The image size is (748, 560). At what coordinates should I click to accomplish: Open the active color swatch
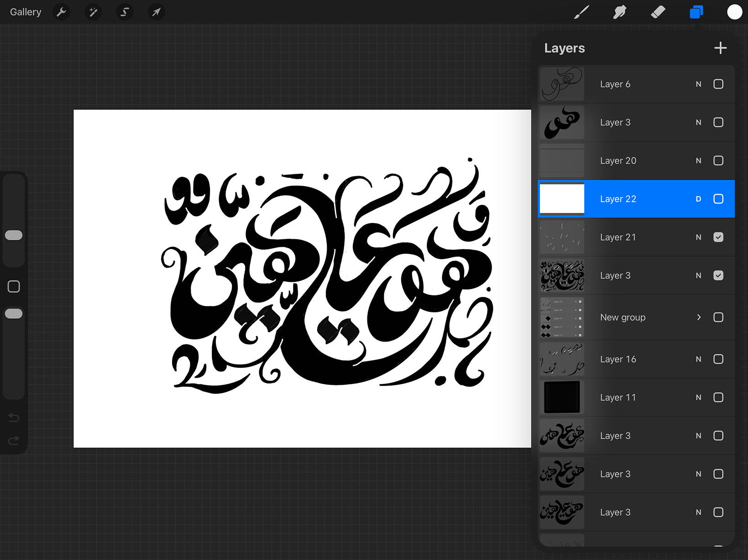click(734, 12)
